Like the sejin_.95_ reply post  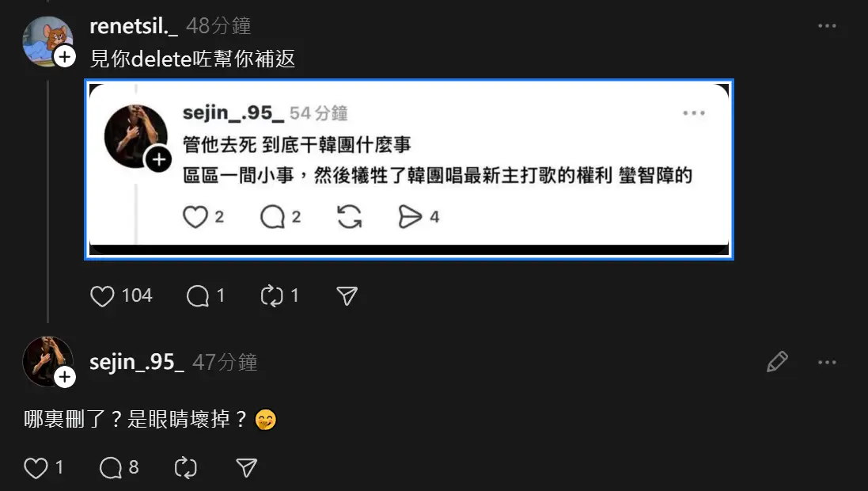tap(36, 468)
